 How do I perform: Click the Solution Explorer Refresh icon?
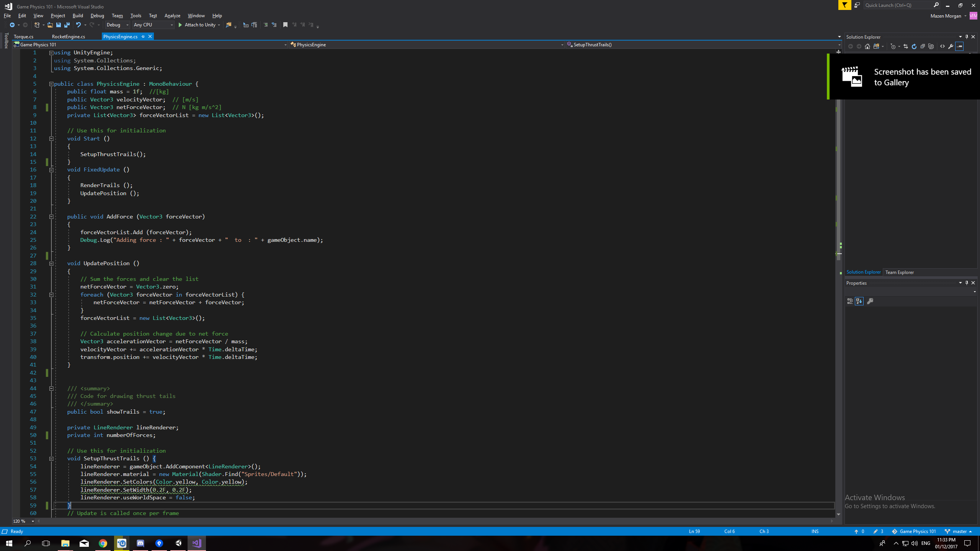914,46
